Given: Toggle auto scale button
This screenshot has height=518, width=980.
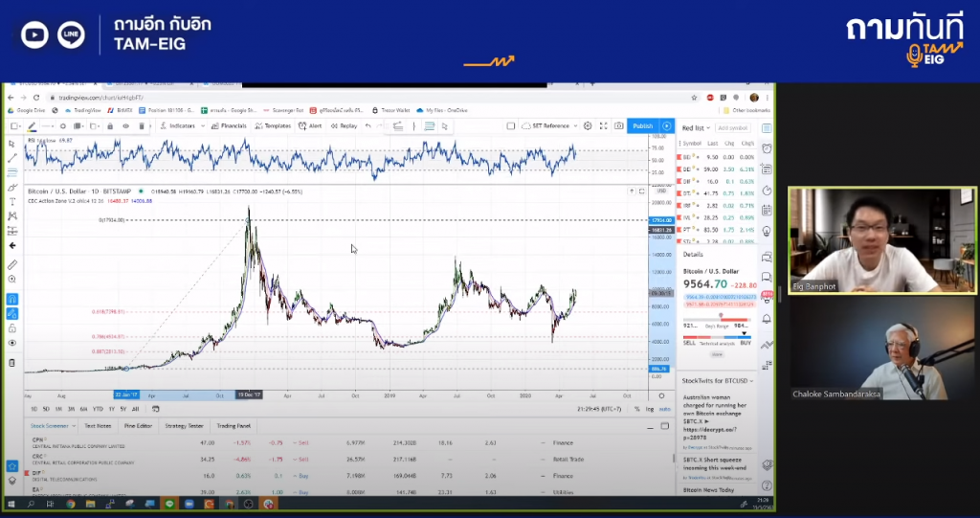Looking at the screenshot, I should pos(664,409).
